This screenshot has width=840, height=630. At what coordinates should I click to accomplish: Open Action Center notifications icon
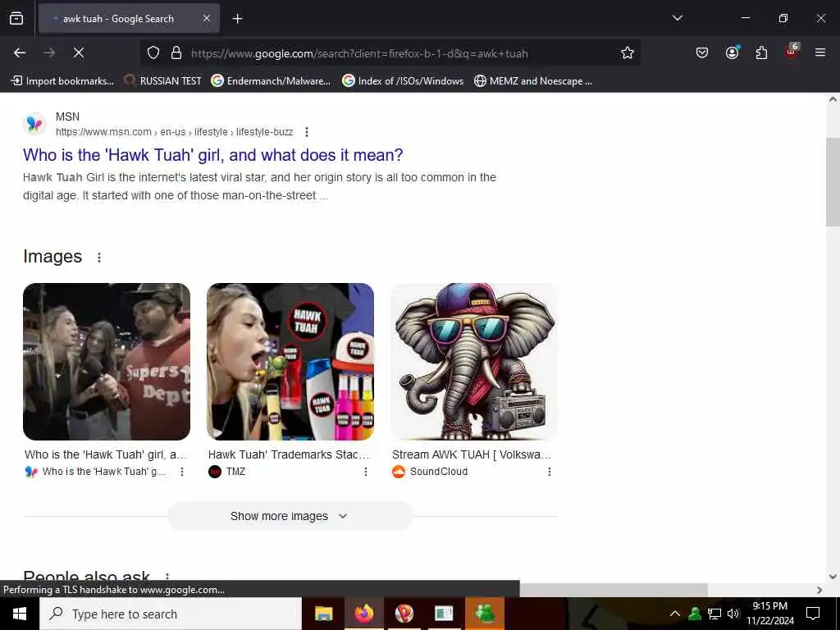(813, 614)
